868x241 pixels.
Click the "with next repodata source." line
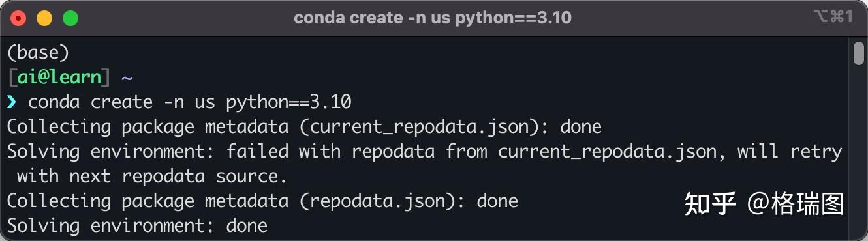coord(152,176)
